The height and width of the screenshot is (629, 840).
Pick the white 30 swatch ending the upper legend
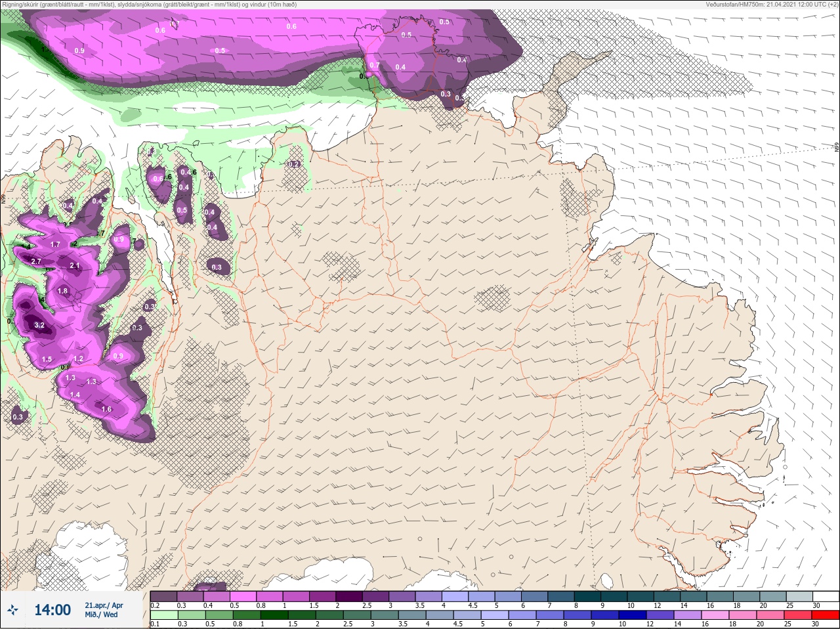(x=826, y=596)
